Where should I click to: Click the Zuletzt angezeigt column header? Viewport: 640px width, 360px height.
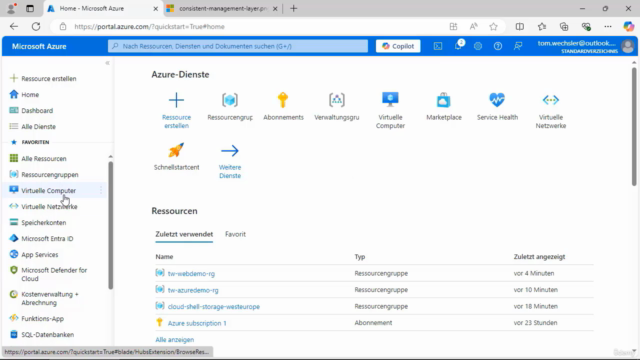coord(539,257)
